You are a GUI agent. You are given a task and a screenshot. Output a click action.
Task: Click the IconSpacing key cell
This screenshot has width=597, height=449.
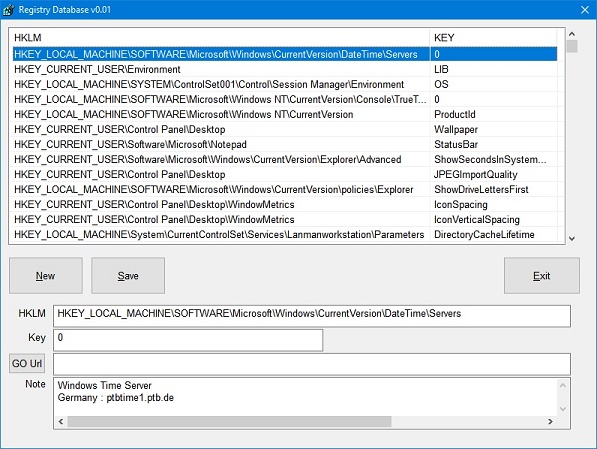[x=493, y=205]
